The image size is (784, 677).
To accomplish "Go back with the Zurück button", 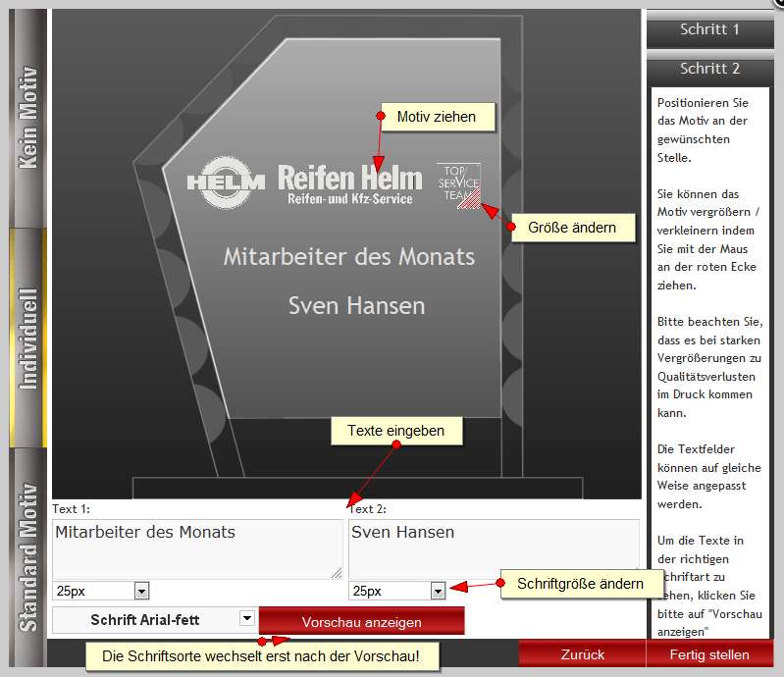I will click(583, 654).
